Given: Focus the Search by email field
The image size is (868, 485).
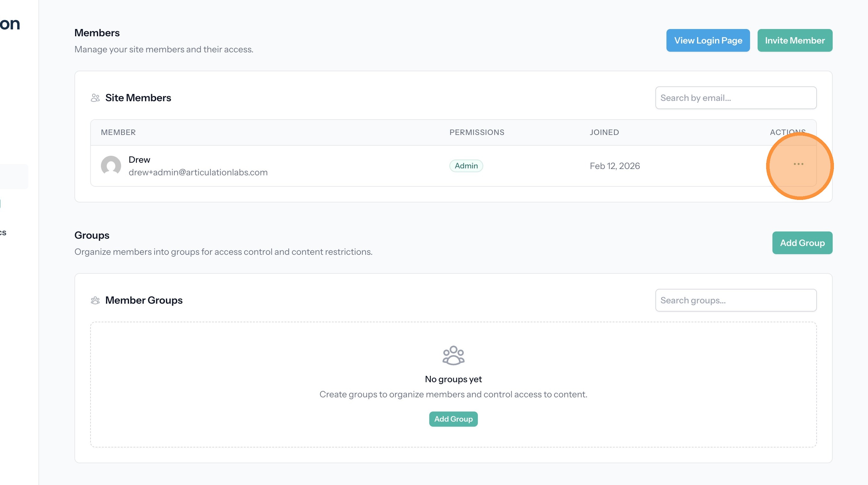Looking at the screenshot, I should click(x=736, y=98).
